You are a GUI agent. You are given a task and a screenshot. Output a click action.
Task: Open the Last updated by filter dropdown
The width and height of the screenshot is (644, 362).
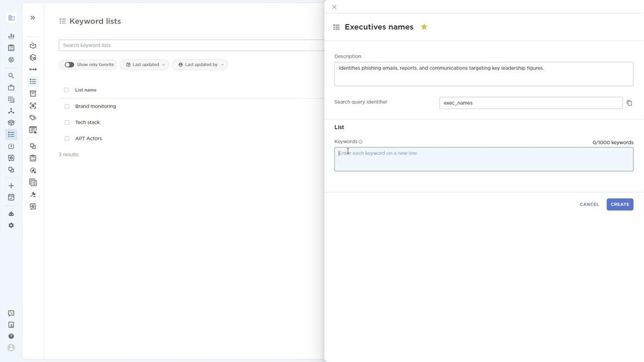coord(200,64)
